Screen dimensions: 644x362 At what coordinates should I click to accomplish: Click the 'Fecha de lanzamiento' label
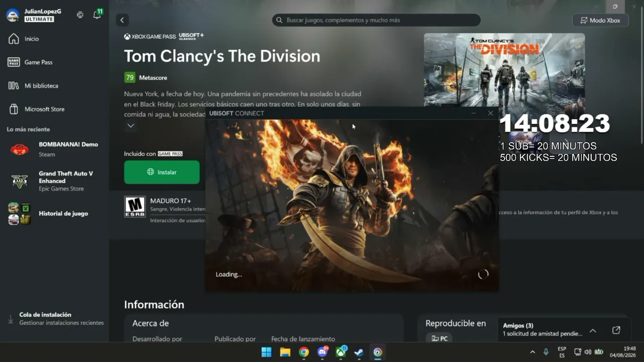point(303,339)
